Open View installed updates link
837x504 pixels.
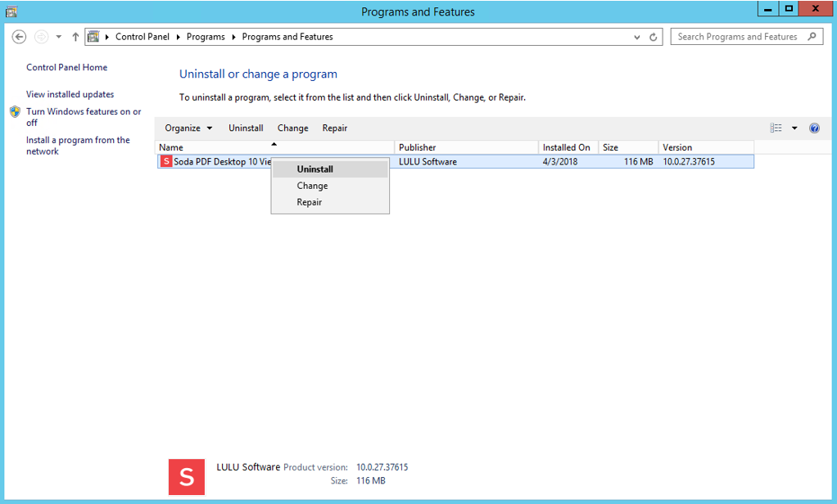pos(70,94)
